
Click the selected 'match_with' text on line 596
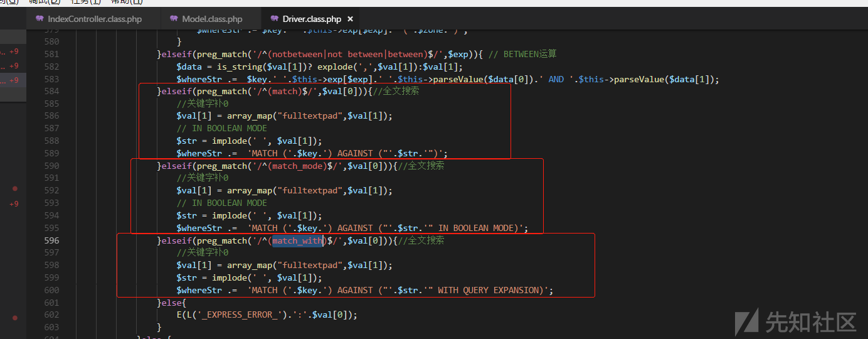coord(297,240)
